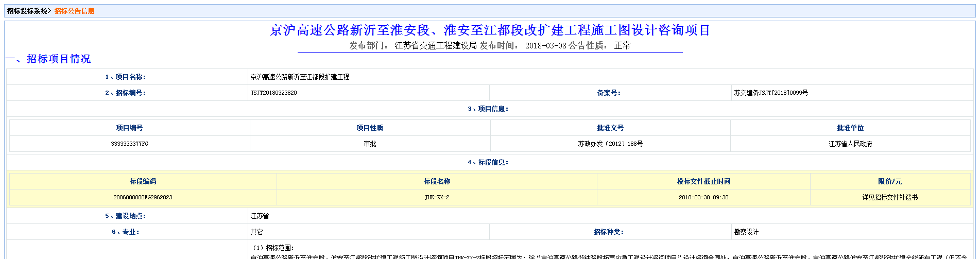Viewport: 980px width, 259px height.
Task: Click 详见招标文件补遗书 in the price limit column
Action: (889, 197)
